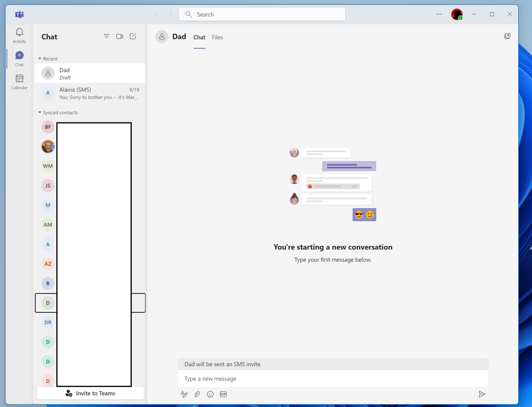Click the Dad avatar in chat header
The image size is (532, 407).
pos(162,37)
